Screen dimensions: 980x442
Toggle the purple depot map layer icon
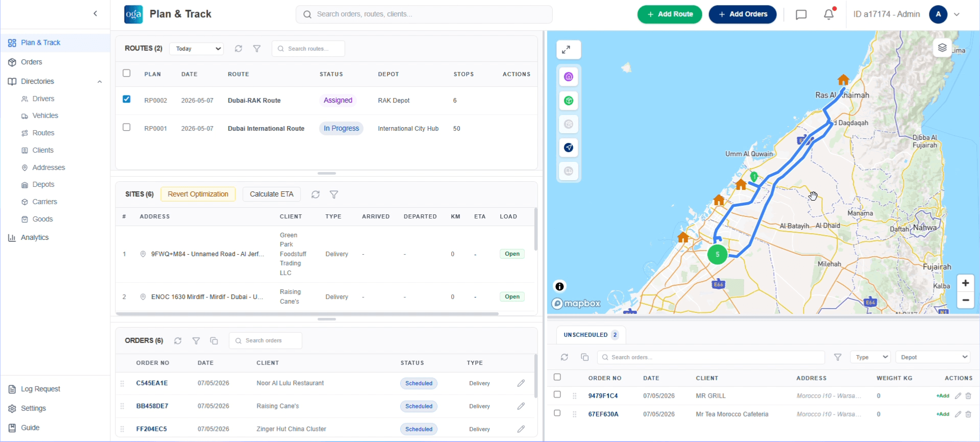(x=569, y=77)
